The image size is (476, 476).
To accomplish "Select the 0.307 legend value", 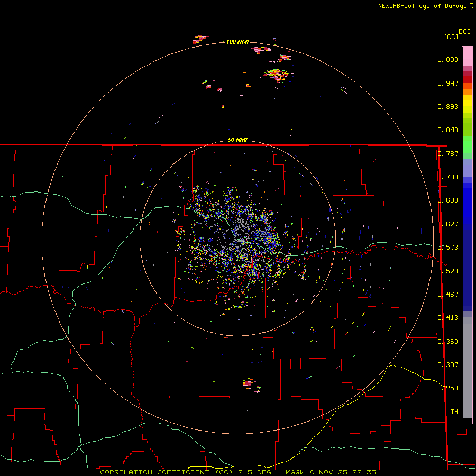I will pyautogui.click(x=448, y=365).
